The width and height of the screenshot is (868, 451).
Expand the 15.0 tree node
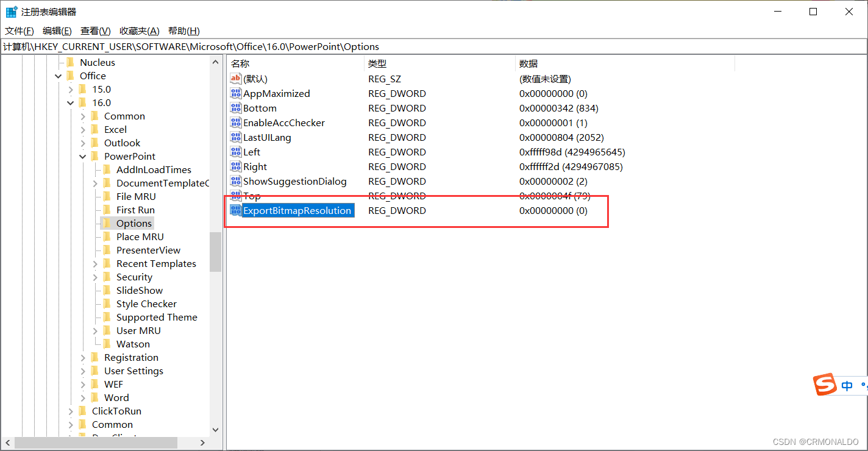[x=71, y=90]
